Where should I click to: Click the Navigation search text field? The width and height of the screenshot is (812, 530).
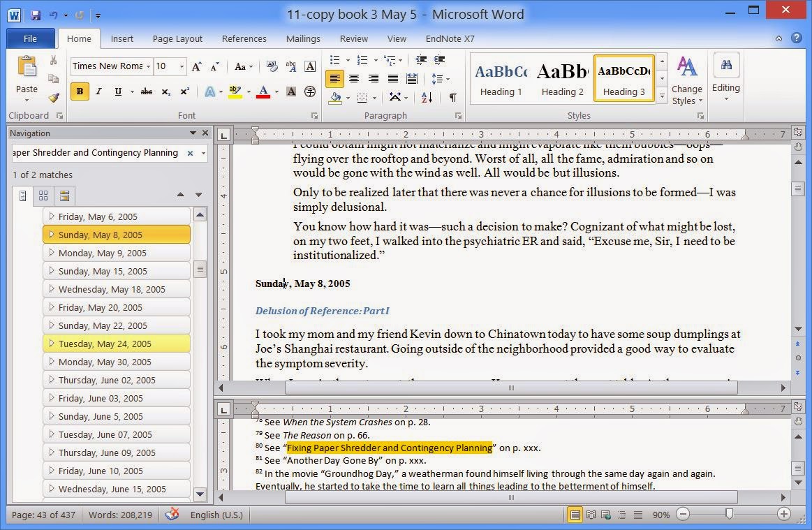tap(98, 153)
